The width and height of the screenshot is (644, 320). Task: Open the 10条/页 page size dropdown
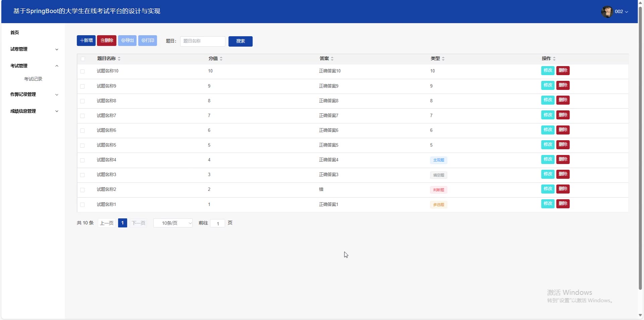[173, 223]
